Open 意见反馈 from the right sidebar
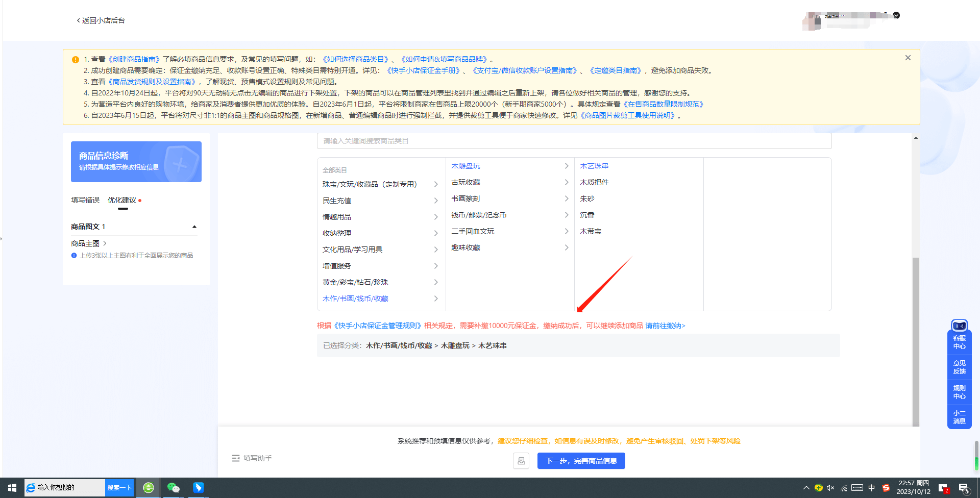The width and height of the screenshot is (980, 498). tap(959, 367)
